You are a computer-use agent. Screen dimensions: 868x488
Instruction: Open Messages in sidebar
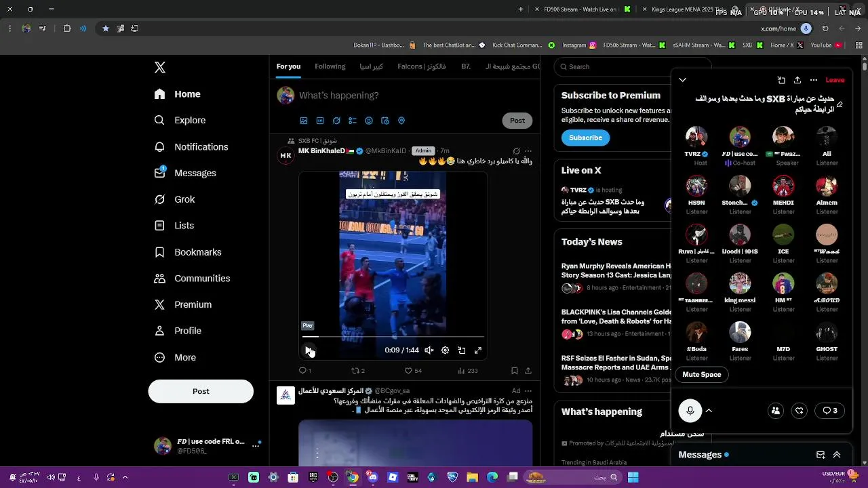[x=185, y=173]
